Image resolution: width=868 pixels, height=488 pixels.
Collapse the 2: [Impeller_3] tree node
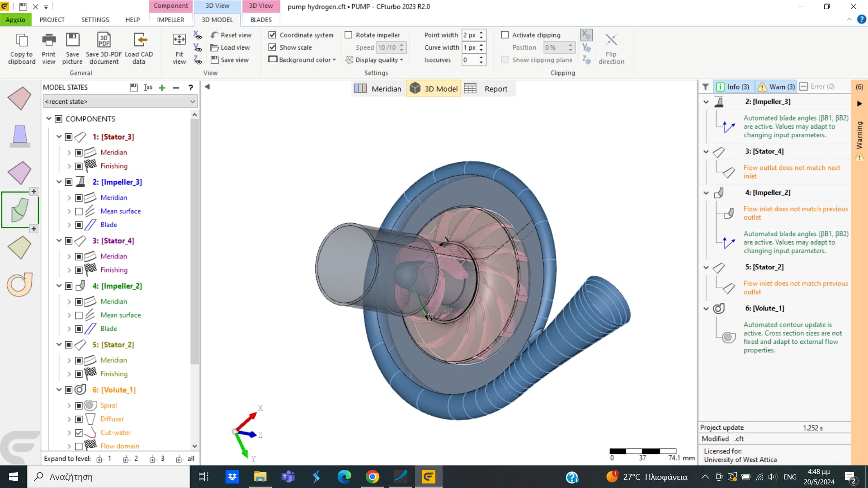click(x=59, y=182)
